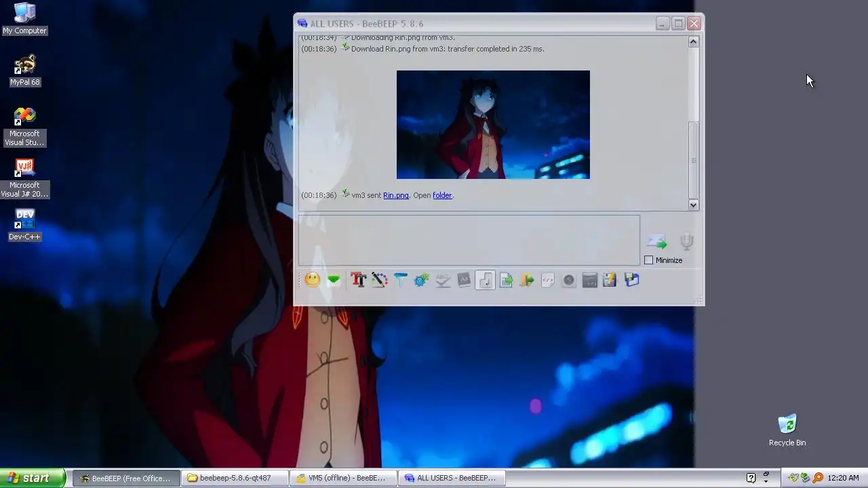
Task: Click the BeeBEEP window title bar icon
Action: (302, 24)
